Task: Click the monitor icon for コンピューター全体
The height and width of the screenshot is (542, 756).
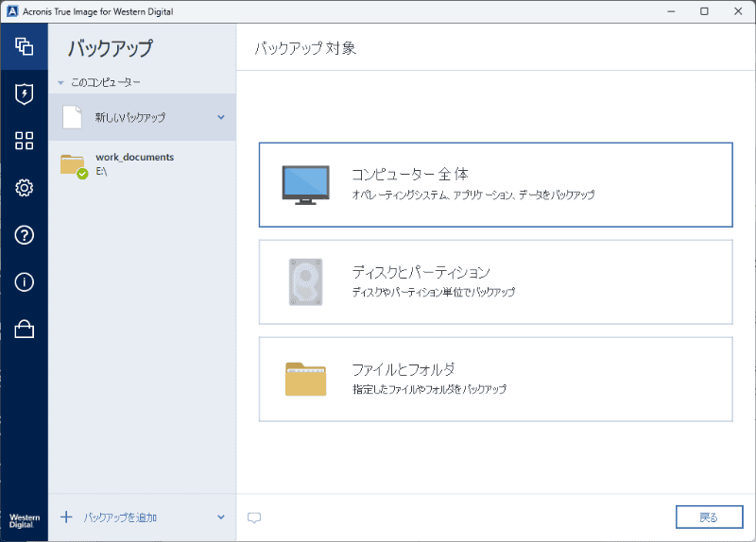Action: coord(305,185)
